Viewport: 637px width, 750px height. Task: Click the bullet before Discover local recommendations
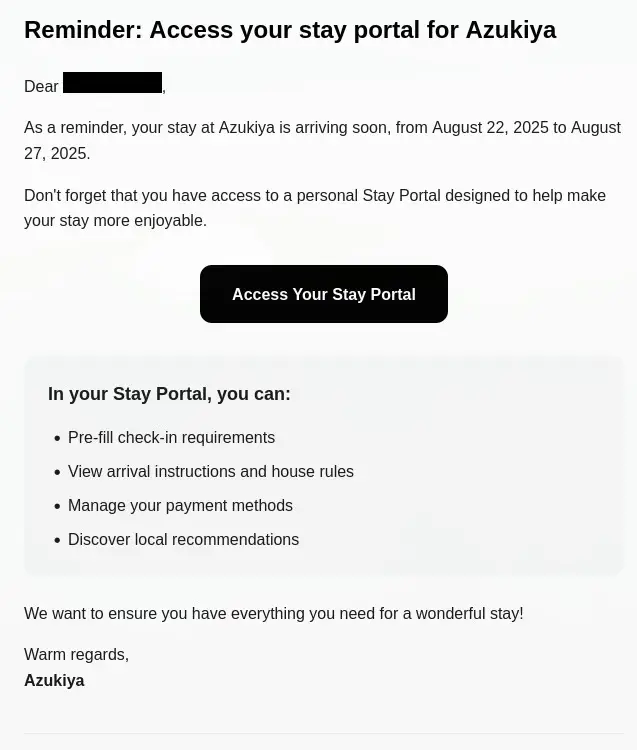57,541
